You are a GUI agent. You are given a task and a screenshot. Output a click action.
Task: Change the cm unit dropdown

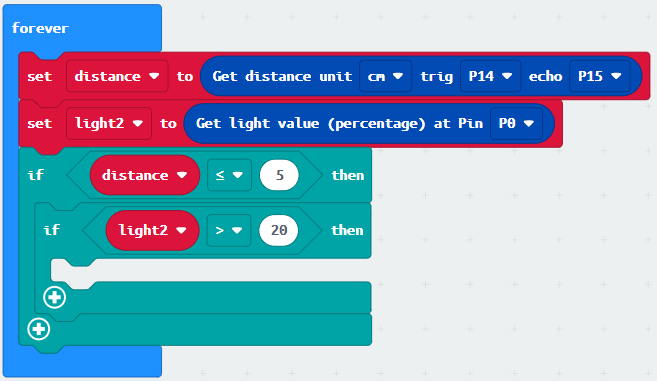[x=385, y=76]
